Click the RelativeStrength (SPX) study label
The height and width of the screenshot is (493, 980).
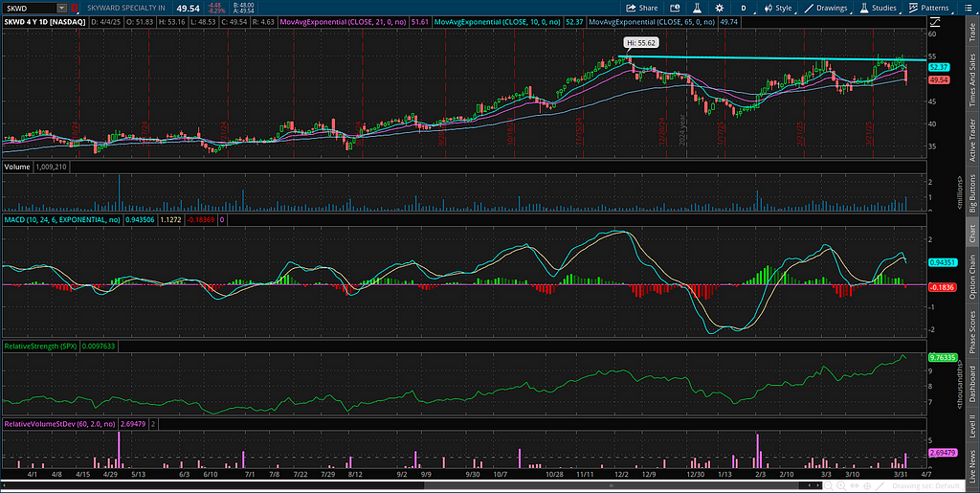coord(38,346)
